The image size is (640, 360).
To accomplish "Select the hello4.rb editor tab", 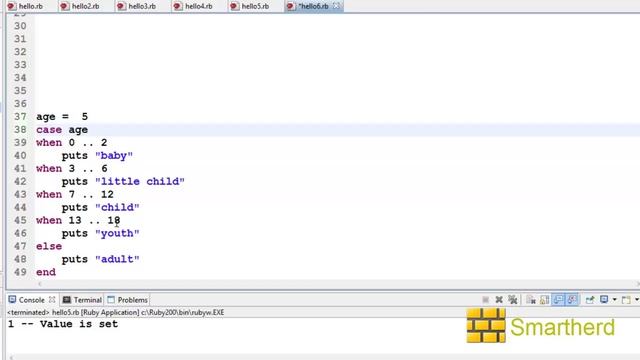I will click(193, 6).
